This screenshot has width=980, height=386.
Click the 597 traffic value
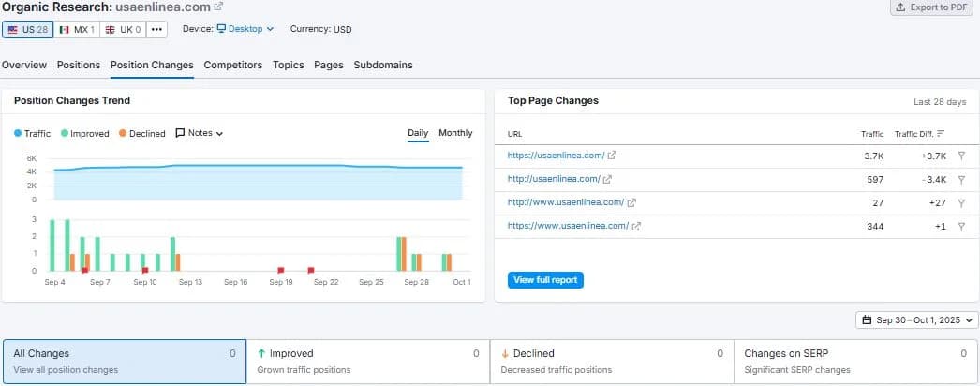point(875,179)
